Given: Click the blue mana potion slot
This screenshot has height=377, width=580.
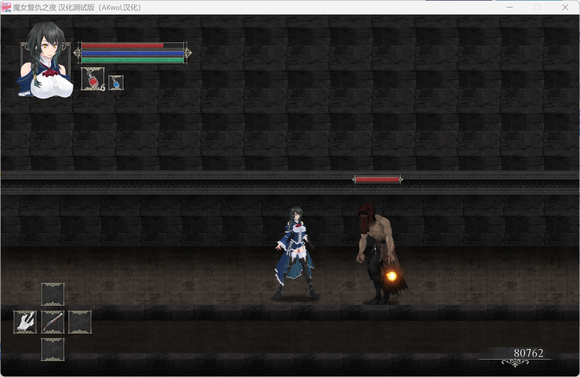Looking at the screenshot, I should tap(116, 82).
